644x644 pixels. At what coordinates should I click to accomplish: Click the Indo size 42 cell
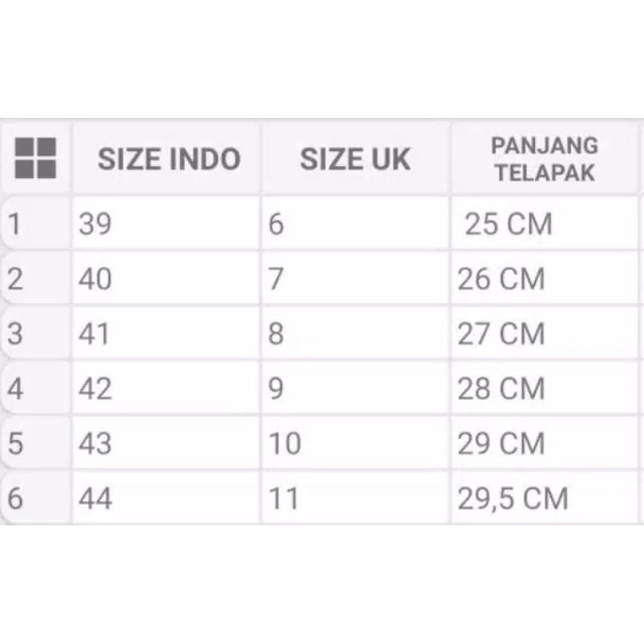(166, 389)
